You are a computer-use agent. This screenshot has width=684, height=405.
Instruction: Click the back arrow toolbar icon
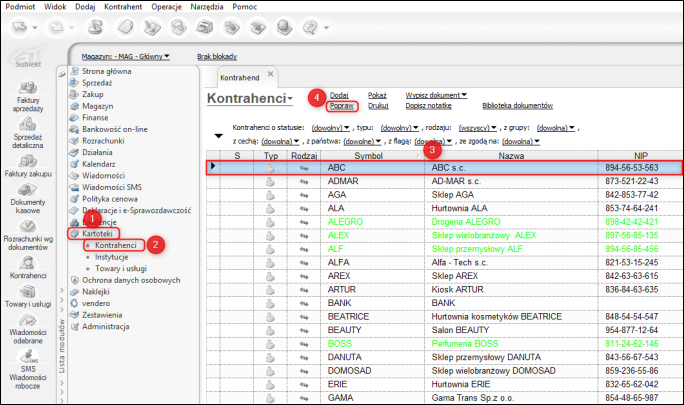pyautogui.click(x=20, y=27)
